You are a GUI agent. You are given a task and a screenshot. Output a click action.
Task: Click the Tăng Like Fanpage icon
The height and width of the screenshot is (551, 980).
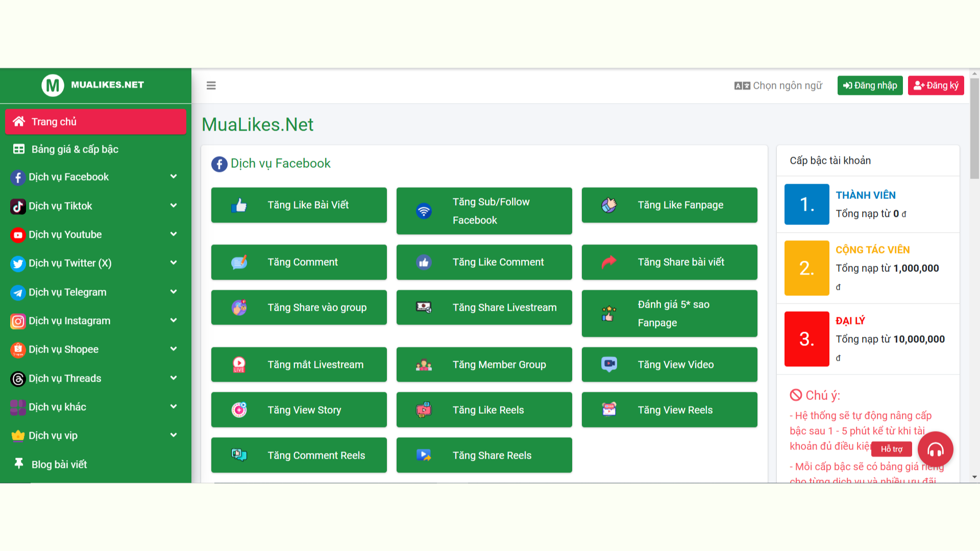pos(610,205)
